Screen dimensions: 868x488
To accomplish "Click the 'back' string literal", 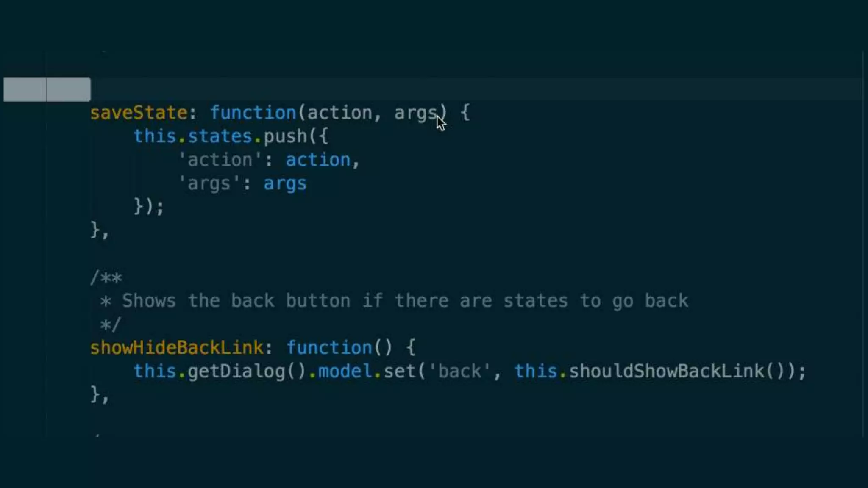I will pos(459,372).
